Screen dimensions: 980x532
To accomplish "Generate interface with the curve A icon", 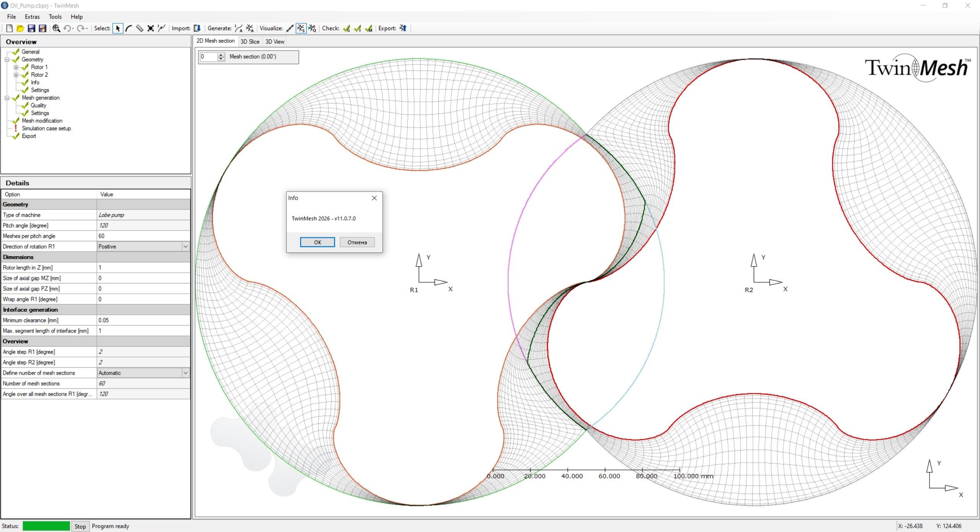I will click(x=238, y=28).
